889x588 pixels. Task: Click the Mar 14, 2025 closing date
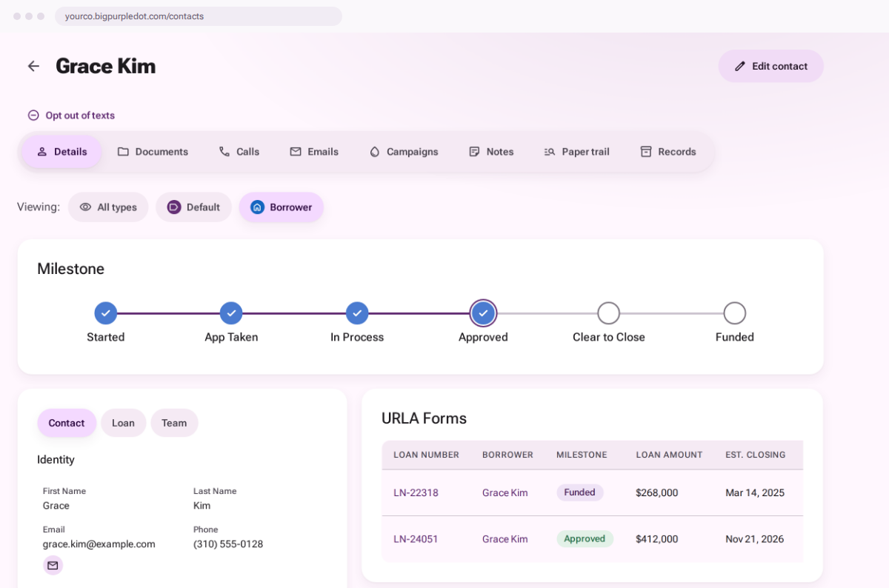point(755,492)
